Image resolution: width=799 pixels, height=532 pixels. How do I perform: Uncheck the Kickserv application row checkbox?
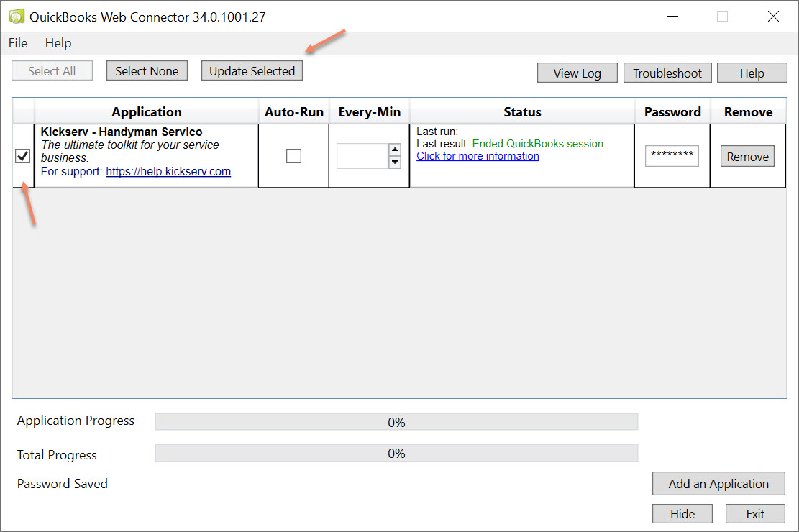(22, 156)
